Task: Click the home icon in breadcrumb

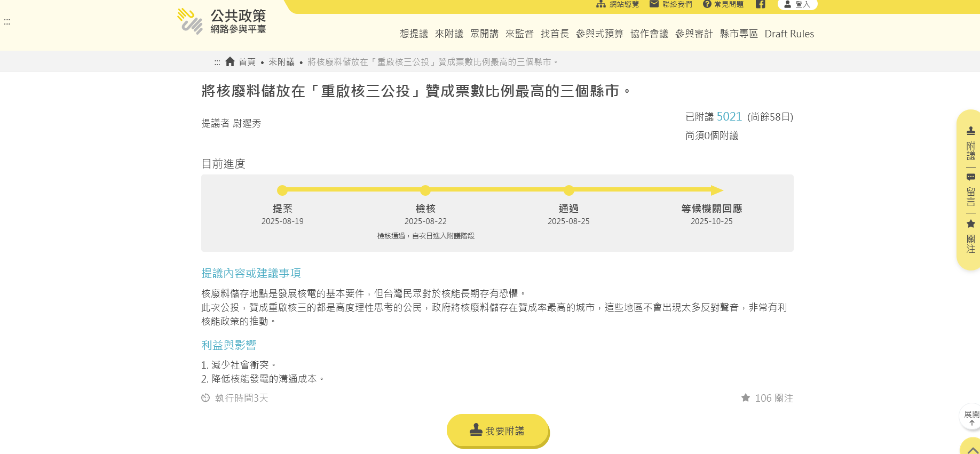Action: 230,61
